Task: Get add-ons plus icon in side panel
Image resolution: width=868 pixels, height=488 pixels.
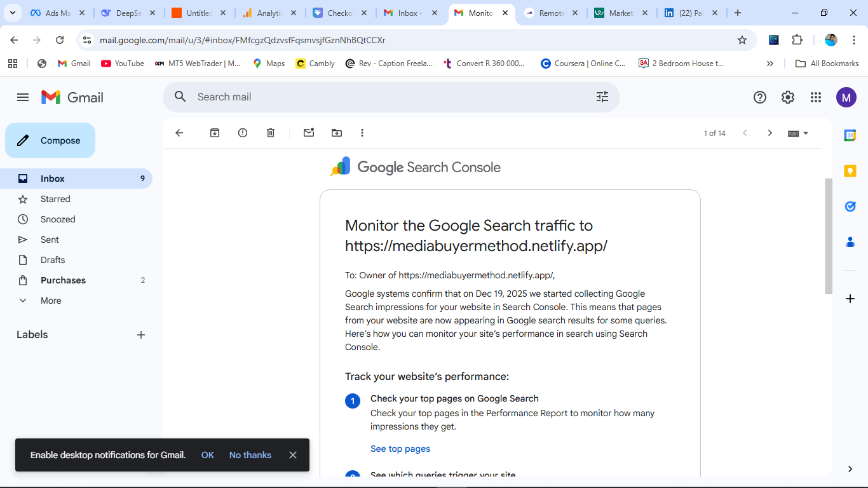Action: click(x=850, y=299)
